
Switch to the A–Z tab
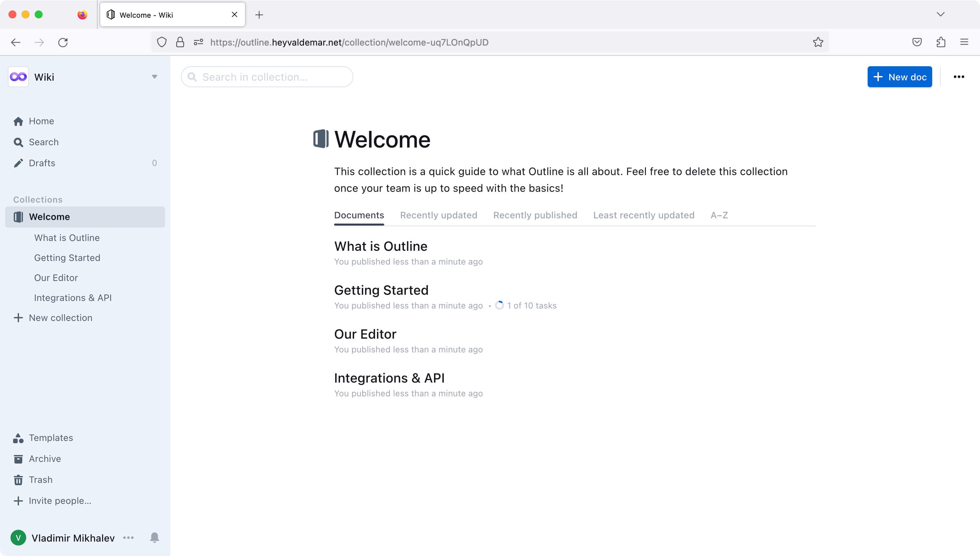pos(719,215)
